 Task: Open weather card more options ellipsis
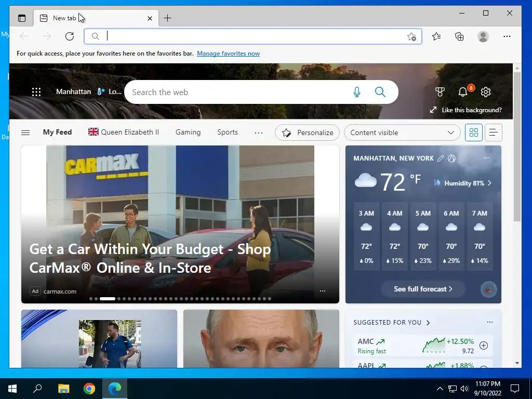(487, 158)
